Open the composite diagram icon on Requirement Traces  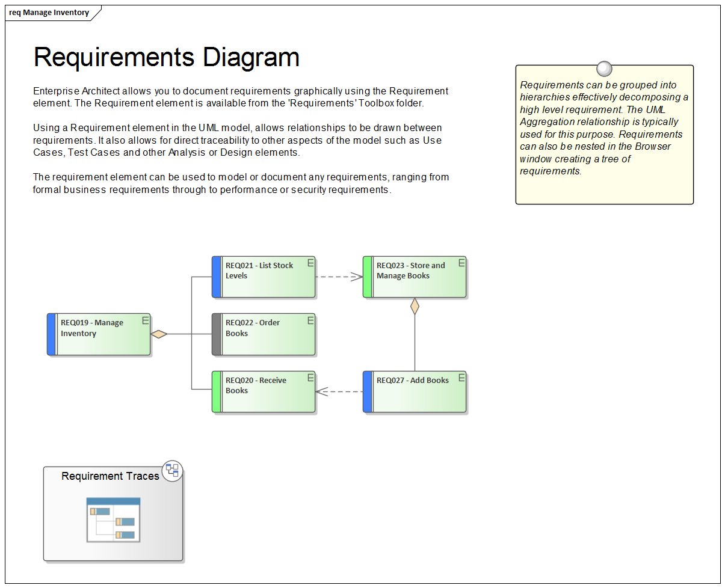tap(173, 471)
